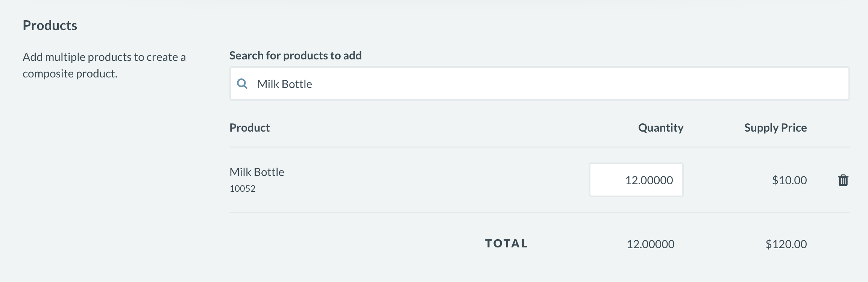Click the Milk Bottle quantity input
This screenshot has height=282, width=868.
coord(636,180)
